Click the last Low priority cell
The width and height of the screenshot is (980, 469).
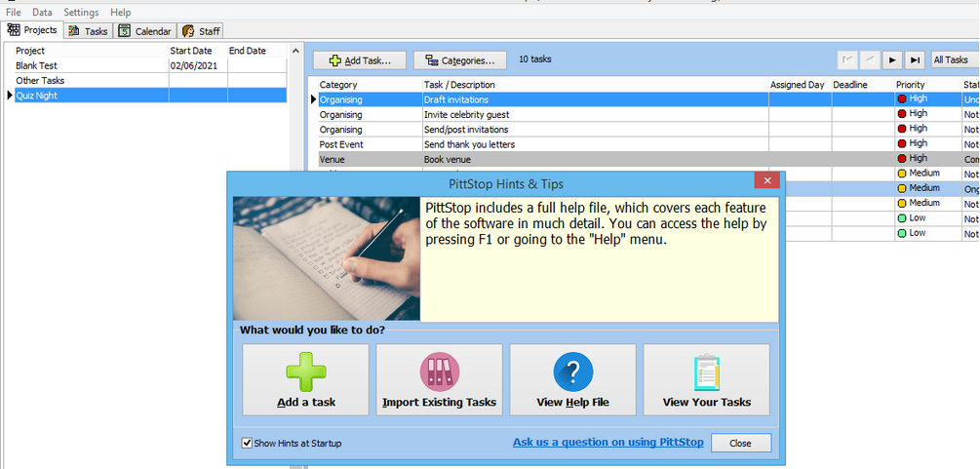928,233
